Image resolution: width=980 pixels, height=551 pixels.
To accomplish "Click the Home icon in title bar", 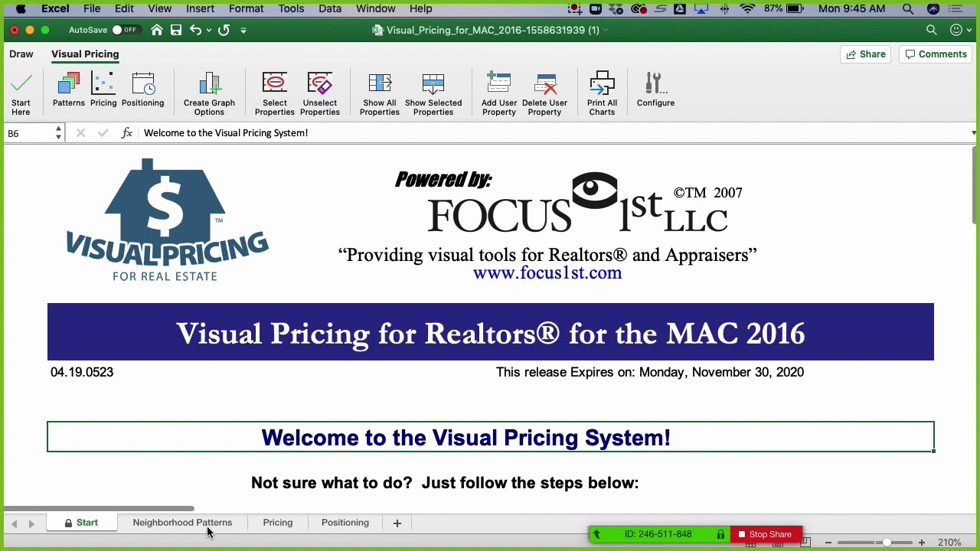I will (x=157, y=30).
